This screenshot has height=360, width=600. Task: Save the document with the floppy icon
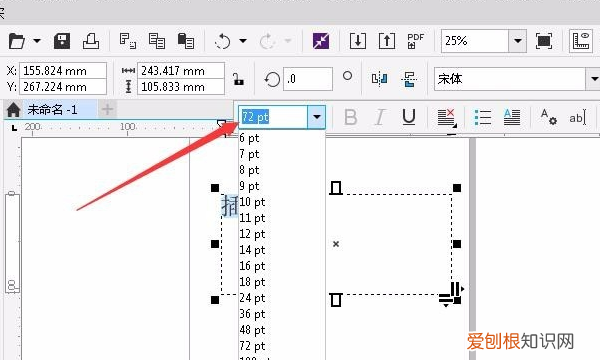point(62,41)
